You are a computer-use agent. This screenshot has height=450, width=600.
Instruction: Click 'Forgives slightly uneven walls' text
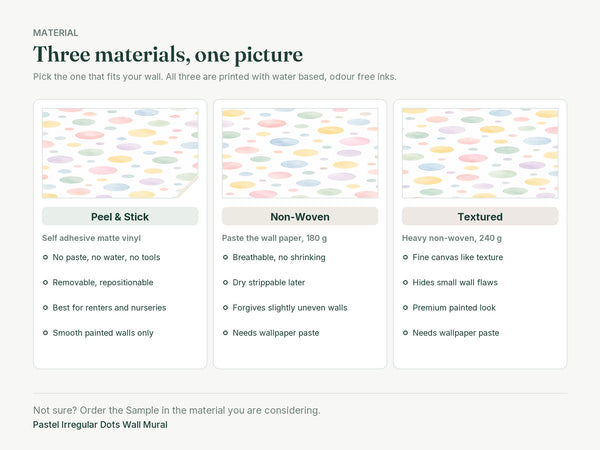[290, 308]
